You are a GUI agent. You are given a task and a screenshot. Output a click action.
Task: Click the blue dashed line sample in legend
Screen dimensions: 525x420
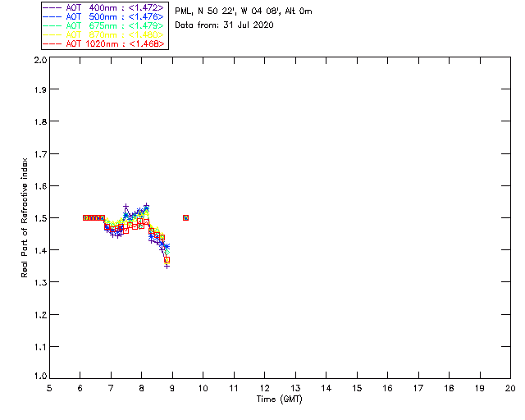point(52,16)
